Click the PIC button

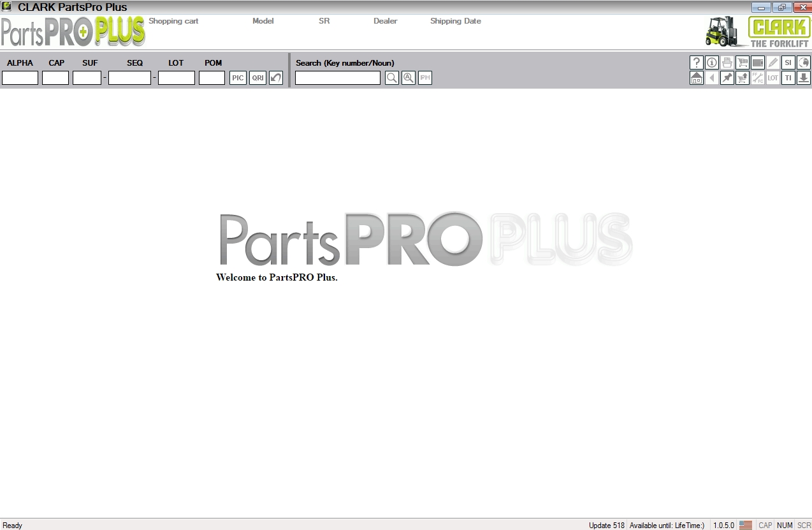tap(238, 78)
